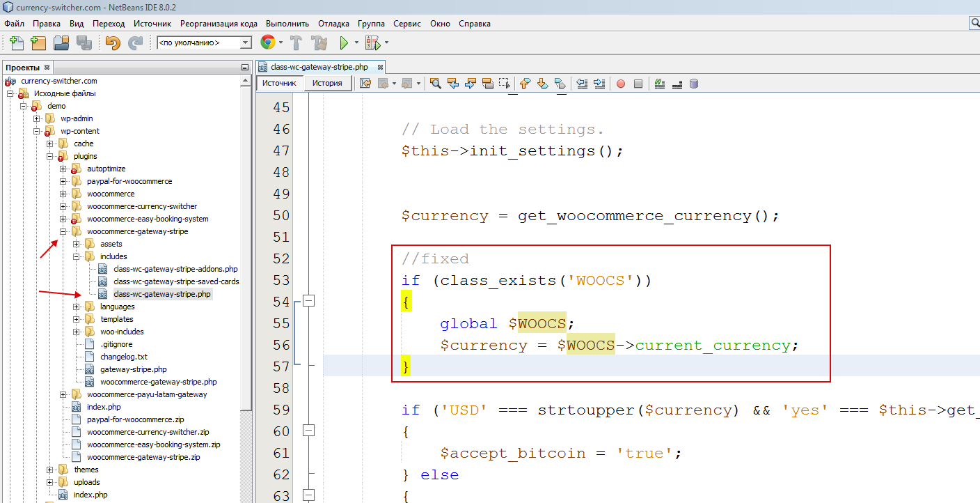Collapse code fold at line 54

pyautogui.click(x=309, y=301)
